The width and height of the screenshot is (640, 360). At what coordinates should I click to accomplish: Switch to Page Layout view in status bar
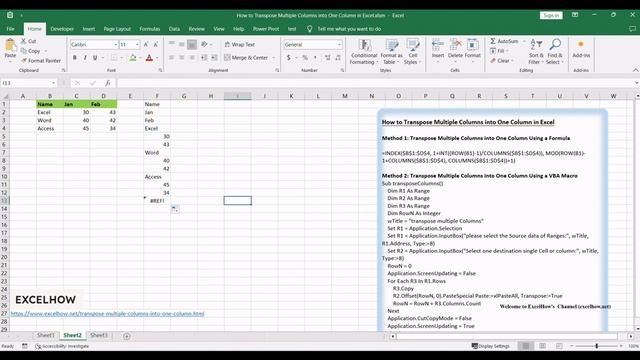[542, 346]
